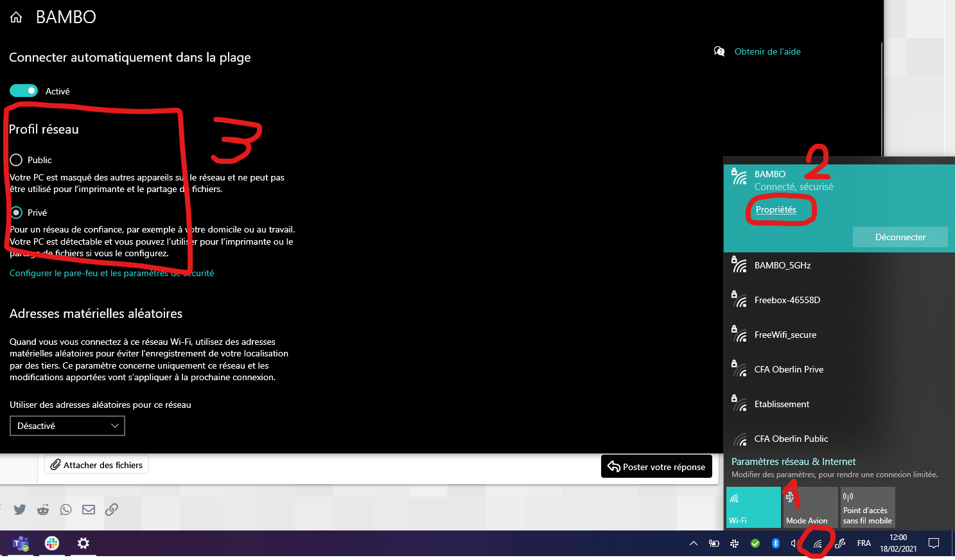The width and height of the screenshot is (955, 560).
Task: Click the lock Wi-Fi icon beside Freebox-46558D
Action: point(739,299)
